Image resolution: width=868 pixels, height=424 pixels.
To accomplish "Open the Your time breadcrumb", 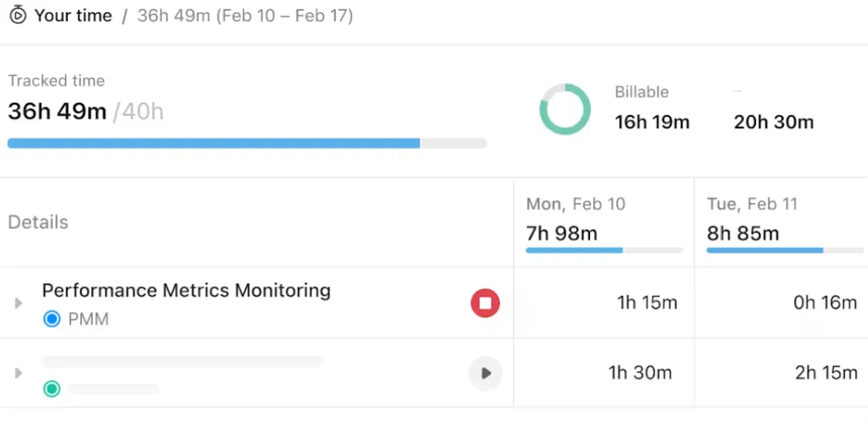I will point(73,15).
